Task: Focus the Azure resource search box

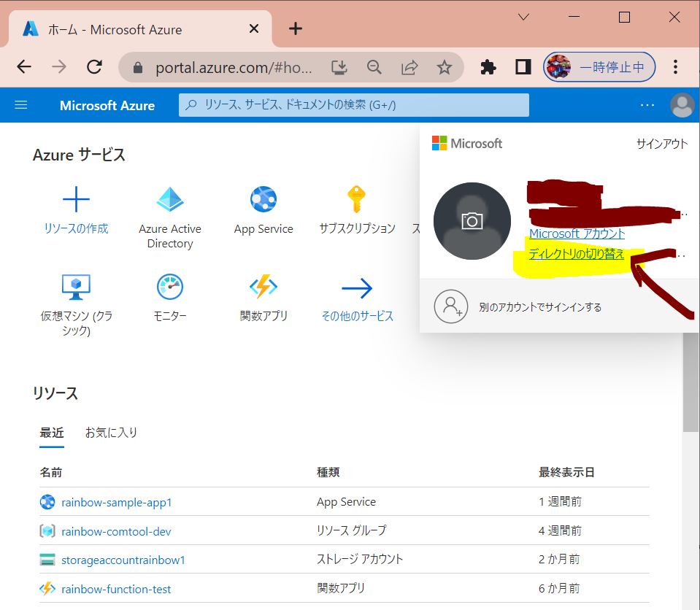Action: point(354,105)
